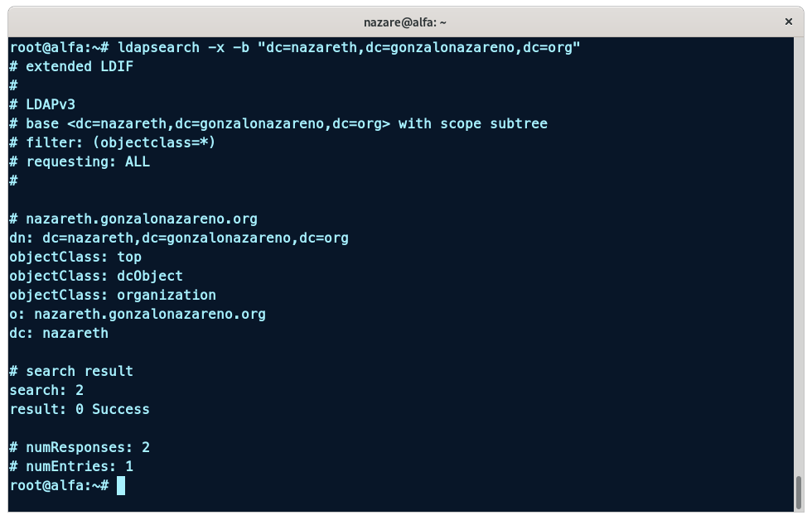Click the '# numResponses: 2' line
The image size is (812, 520).
80,447
